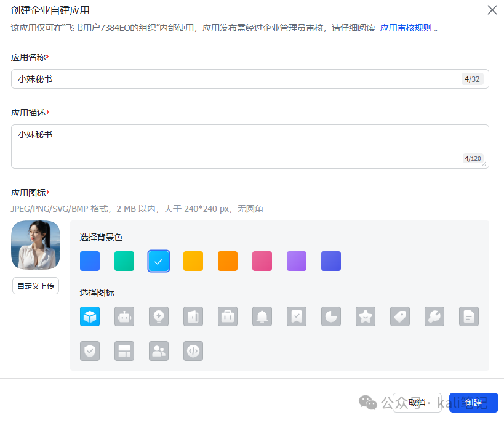
Task: Select the lightning badge icon
Action: 158,316
